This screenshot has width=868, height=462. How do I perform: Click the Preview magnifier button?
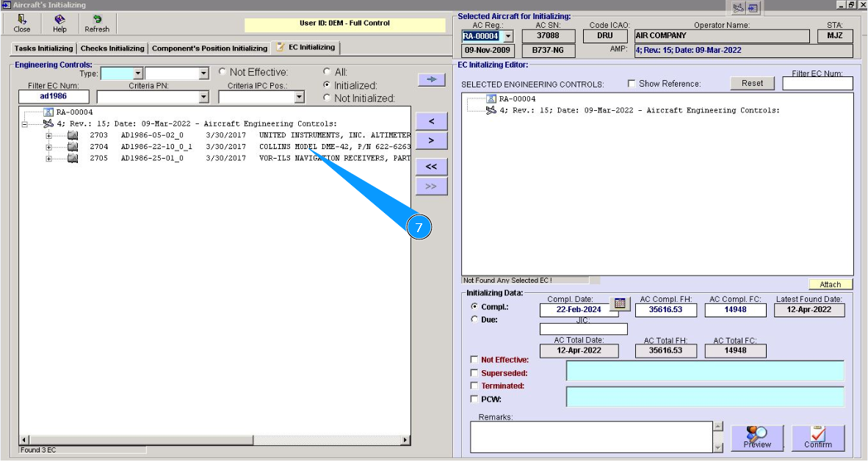756,438
